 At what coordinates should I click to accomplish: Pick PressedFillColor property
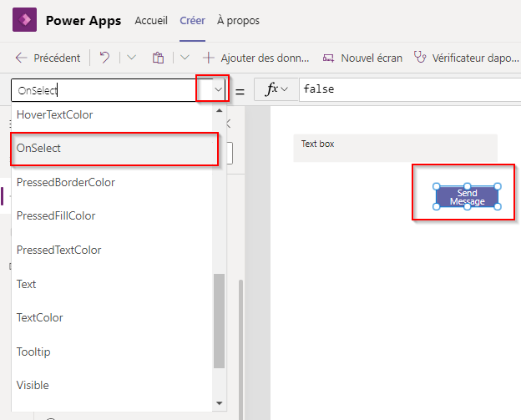click(x=112, y=215)
